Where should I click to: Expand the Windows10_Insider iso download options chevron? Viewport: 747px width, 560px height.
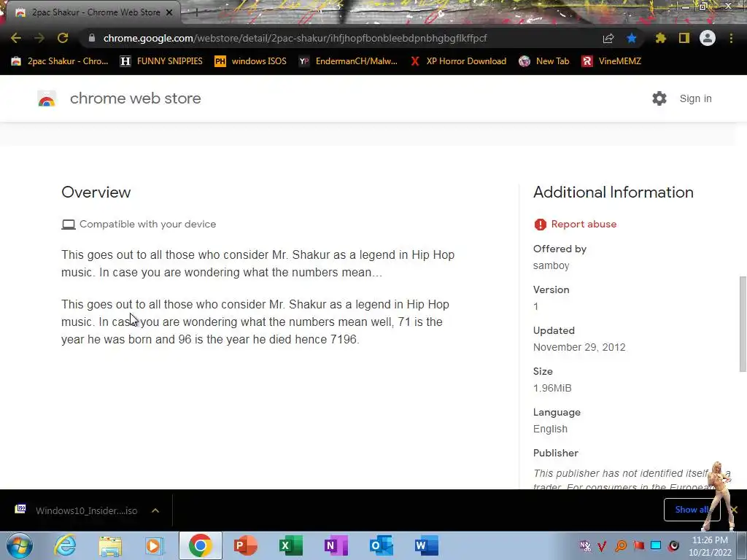[x=155, y=510]
